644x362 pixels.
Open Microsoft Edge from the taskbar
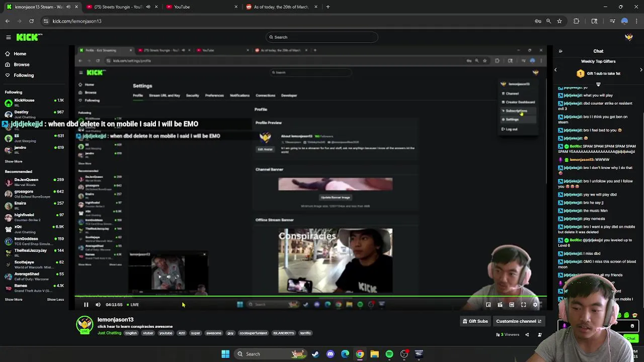(x=345, y=354)
